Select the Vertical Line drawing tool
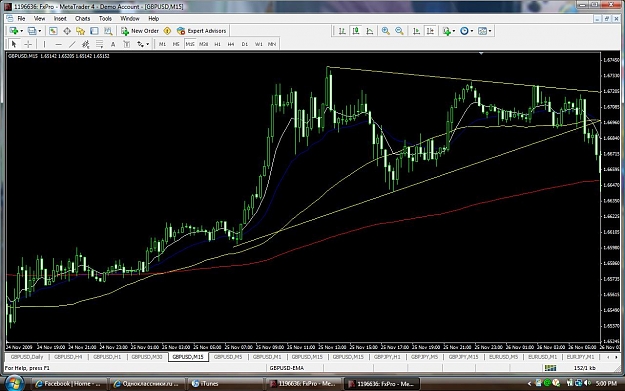 [x=44, y=44]
